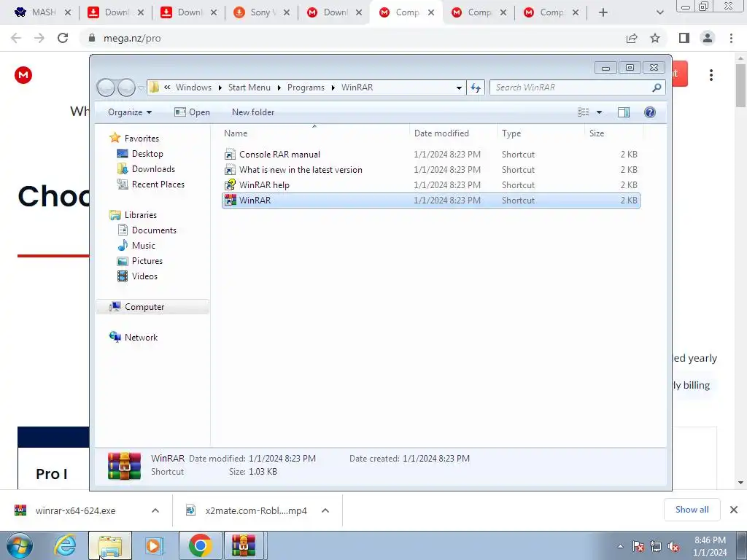Click WinRAR taskbar icon
The width and height of the screenshot is (747, 560).
244,545
